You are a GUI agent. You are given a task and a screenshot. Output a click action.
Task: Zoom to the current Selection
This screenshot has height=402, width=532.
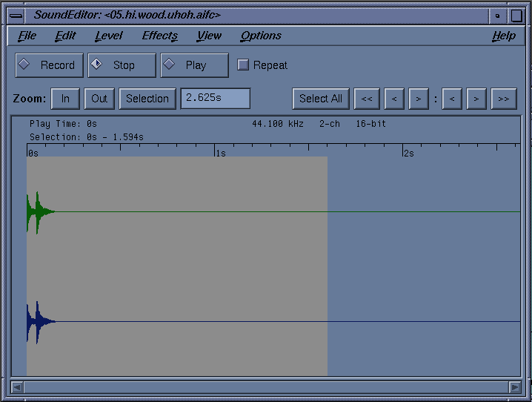(147, 99)
